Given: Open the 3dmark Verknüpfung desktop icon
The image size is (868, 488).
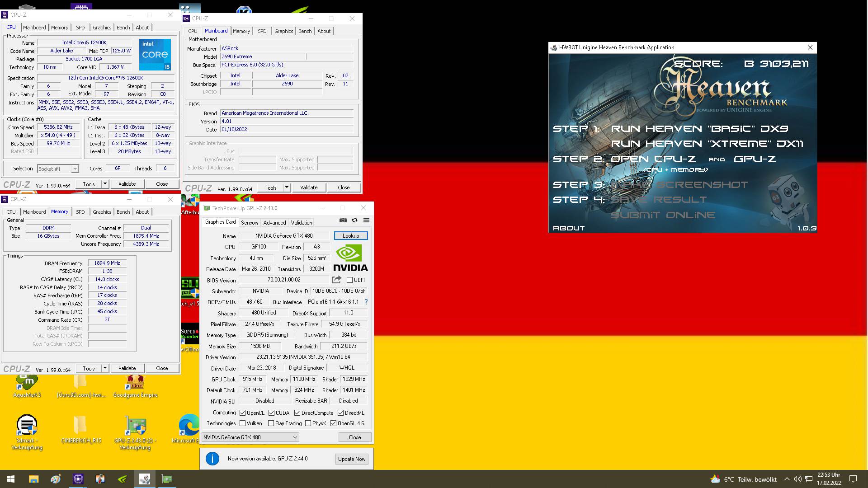Looking at the screenshot, I should point(27,432).
